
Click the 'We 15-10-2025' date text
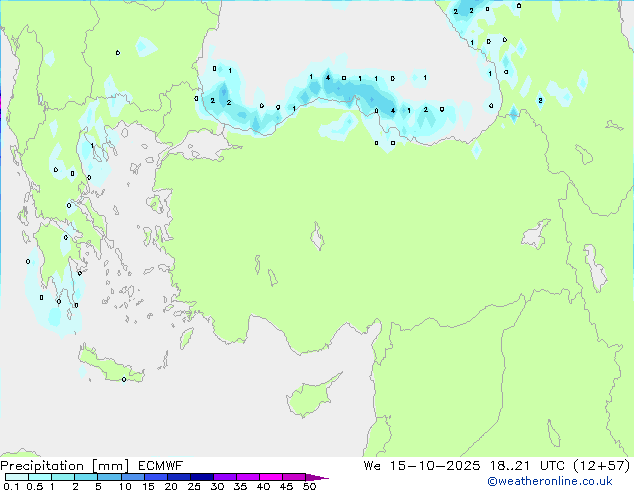click(x=422, y=466)
